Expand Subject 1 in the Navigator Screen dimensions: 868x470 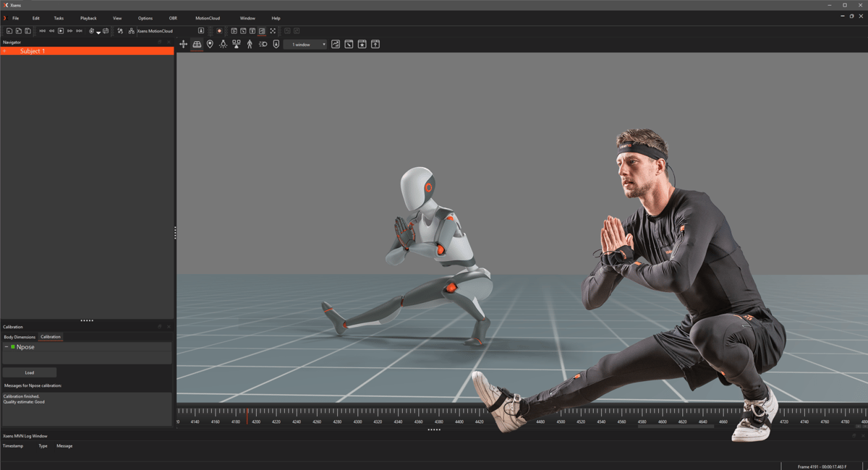coord(4,51)
